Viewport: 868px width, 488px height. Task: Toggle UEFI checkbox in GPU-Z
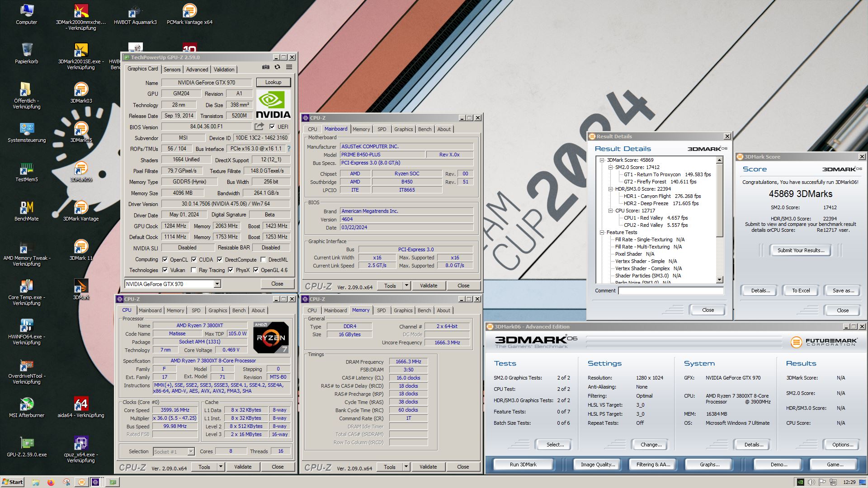click(272, 127)
